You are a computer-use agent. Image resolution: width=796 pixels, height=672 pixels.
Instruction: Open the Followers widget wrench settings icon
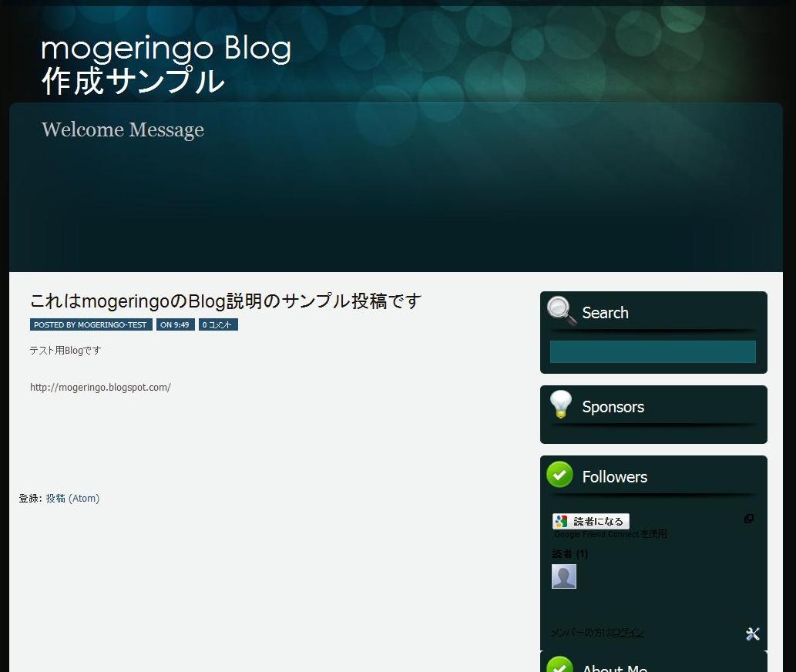pyautogui.click(x=752, y=633)
